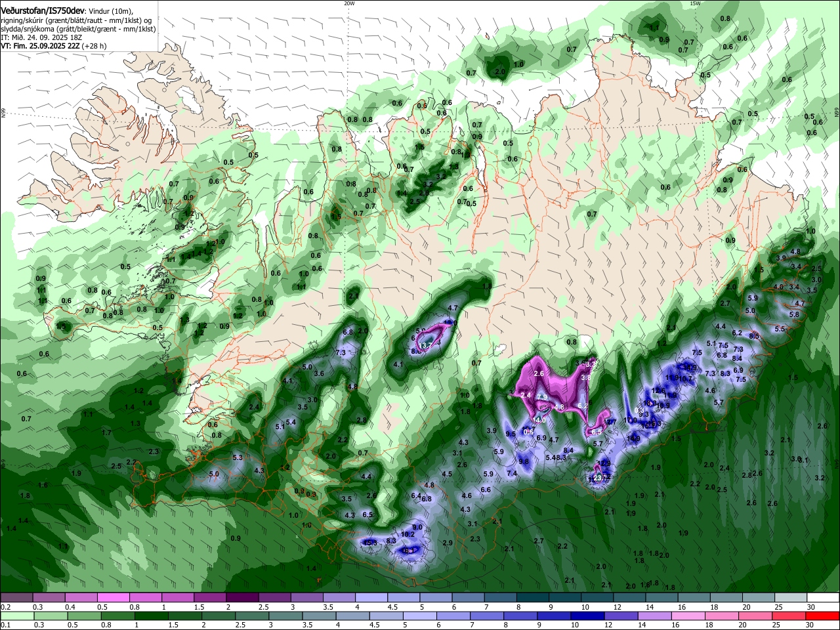Click the 10.2 precipitation value near the south coast
The height and width of the screenshot is (630, 840).
(x=408, y=534)
